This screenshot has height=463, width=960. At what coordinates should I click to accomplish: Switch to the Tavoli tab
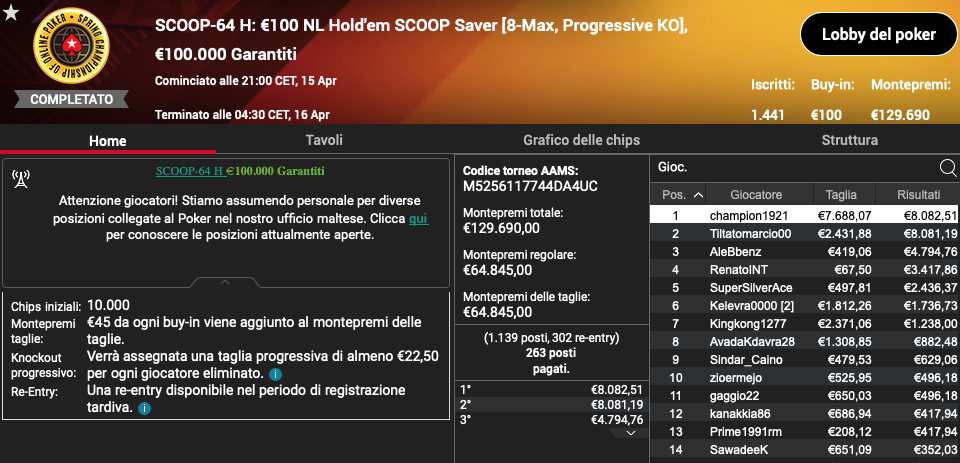[x=324, y=140]
